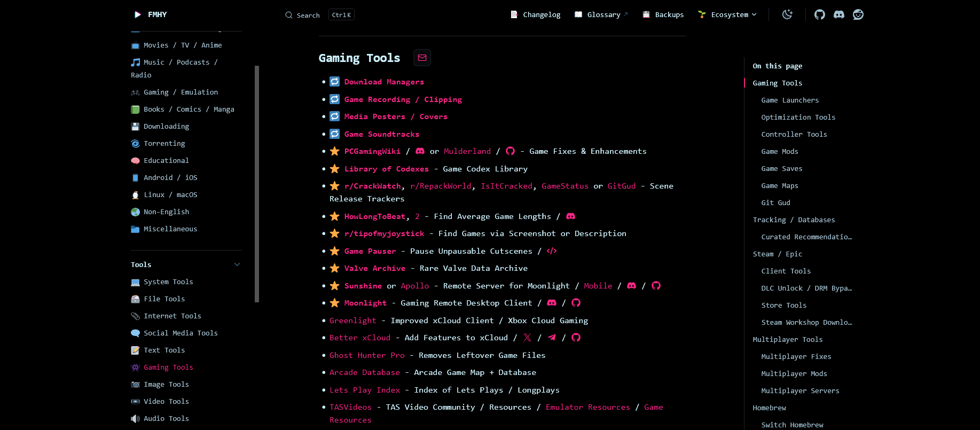Click the envelope icon beside Gaming Tools heading
The width and height of the screenshot is (980, 430).
tap(422, 58)
